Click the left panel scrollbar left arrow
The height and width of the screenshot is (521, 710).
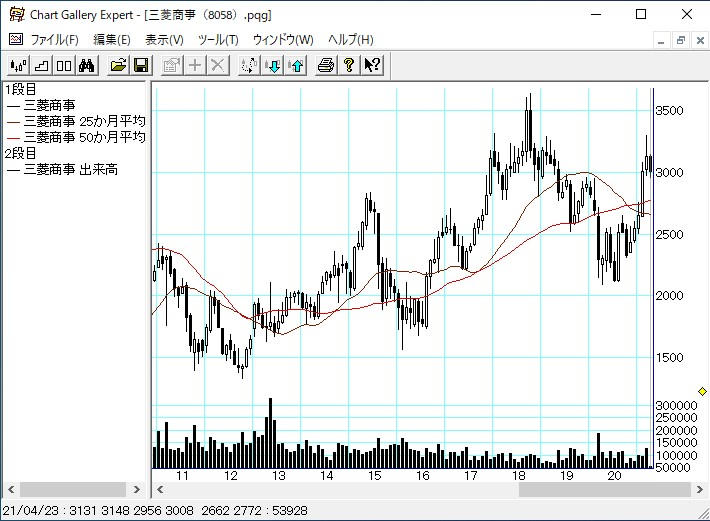(x=10, y=490)
